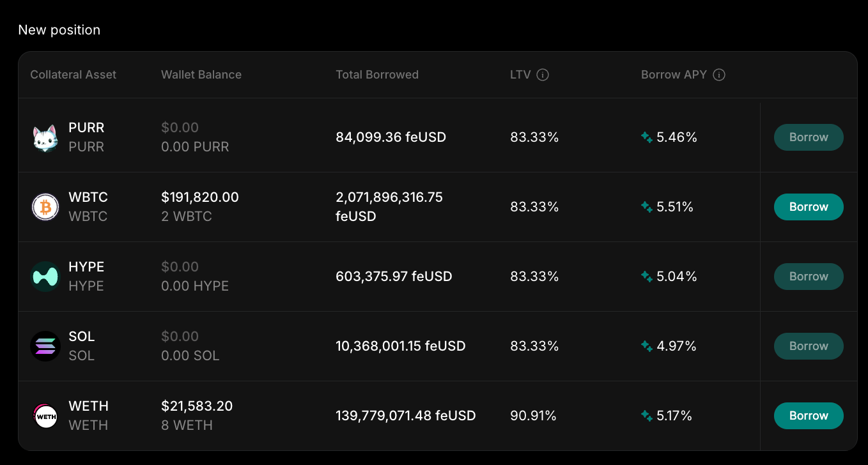The width and height of the screenshot is (868, 465).
Task: Sort by the Total Borrowed column header
Action: [377, 75]
